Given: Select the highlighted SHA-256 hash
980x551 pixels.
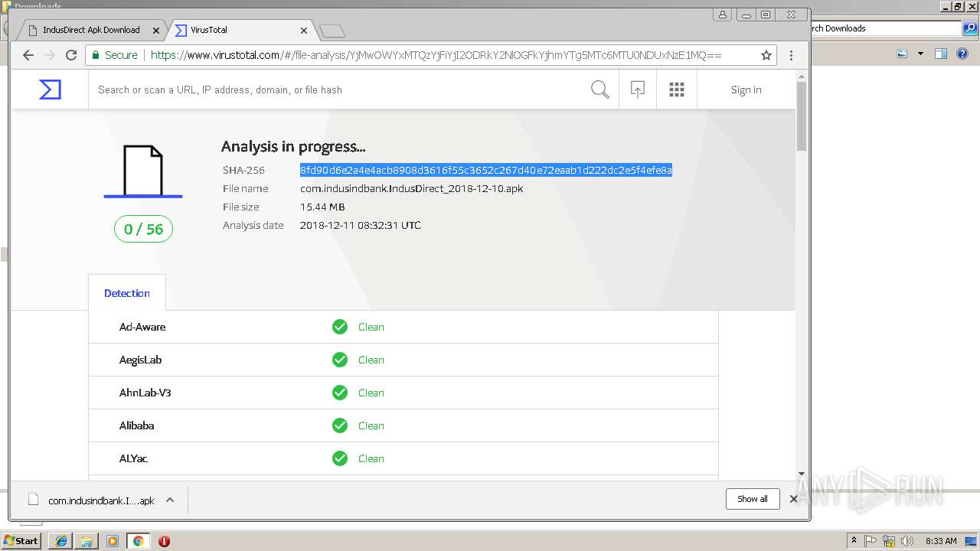Looking at the screenshot, I should pos(486,170).
